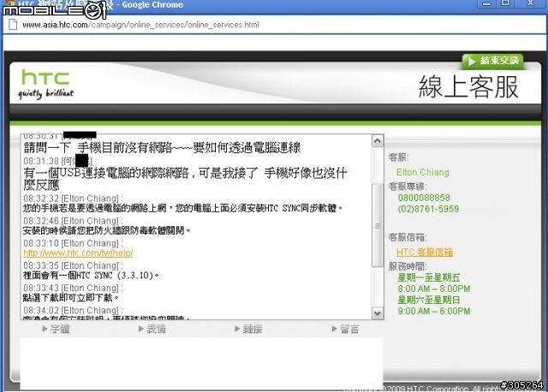This screenshot has width=548, height=392.
Task: Click the phone number 0800088858
Action: tap(424, 198)
